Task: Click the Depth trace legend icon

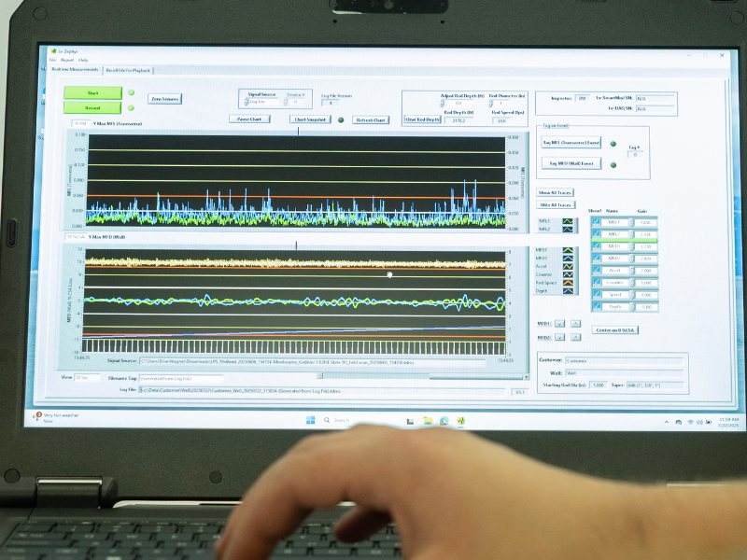Action: pyautogui.click(x=567, y=290)
